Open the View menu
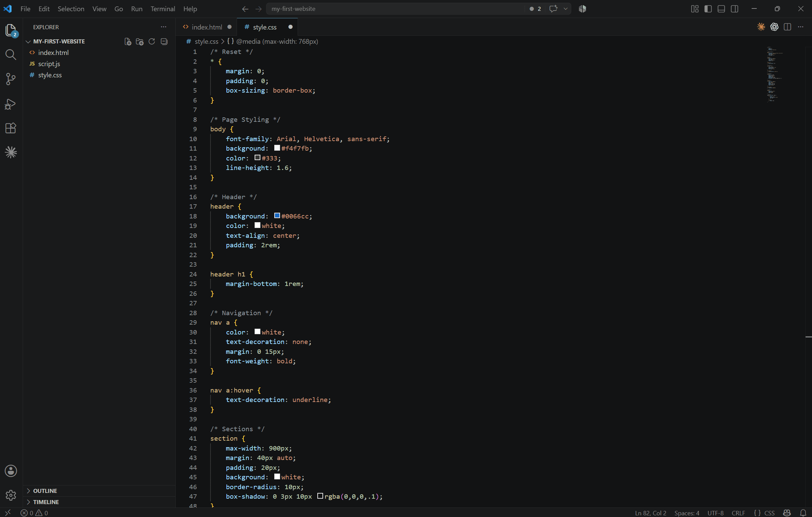 99,9
